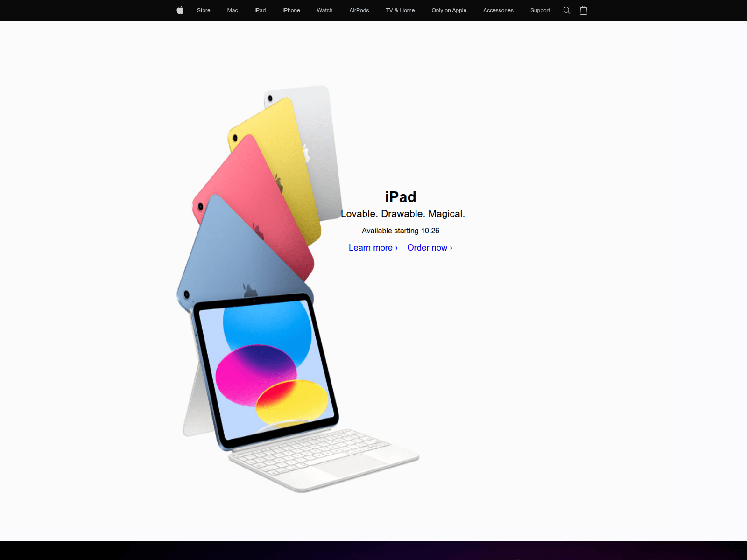
Task: Navigate to the Watch page
Action: (324, 10)
